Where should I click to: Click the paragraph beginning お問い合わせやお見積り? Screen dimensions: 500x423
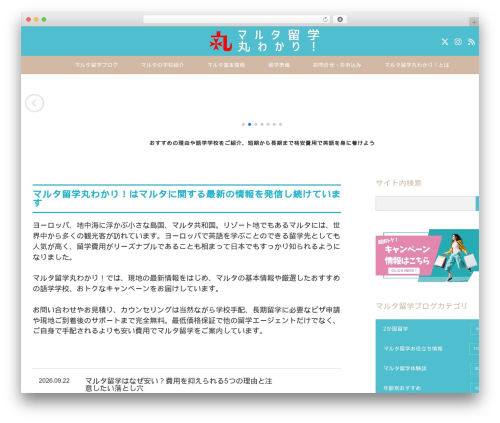tap(186, 320)
